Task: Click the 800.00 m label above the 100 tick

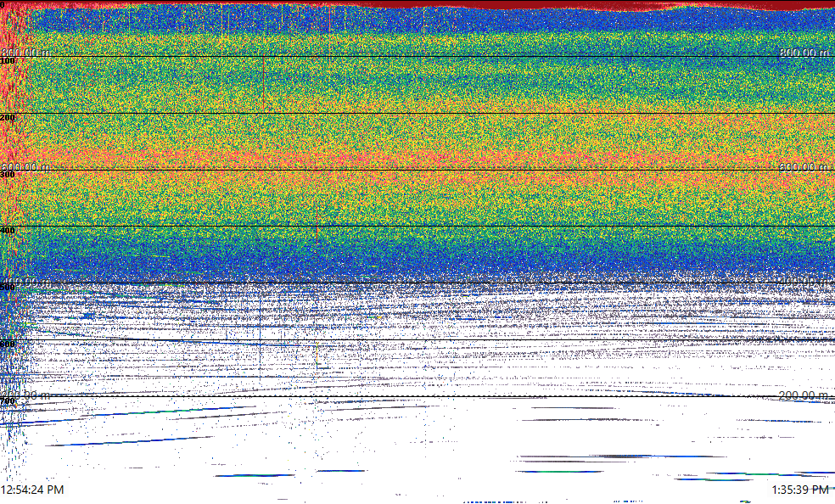Action: point(25,53)
